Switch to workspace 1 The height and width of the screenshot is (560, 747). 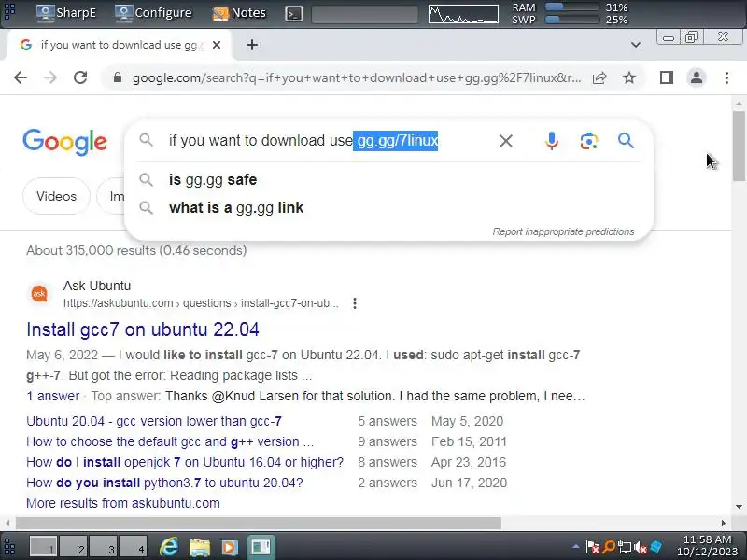pos(43,547)
